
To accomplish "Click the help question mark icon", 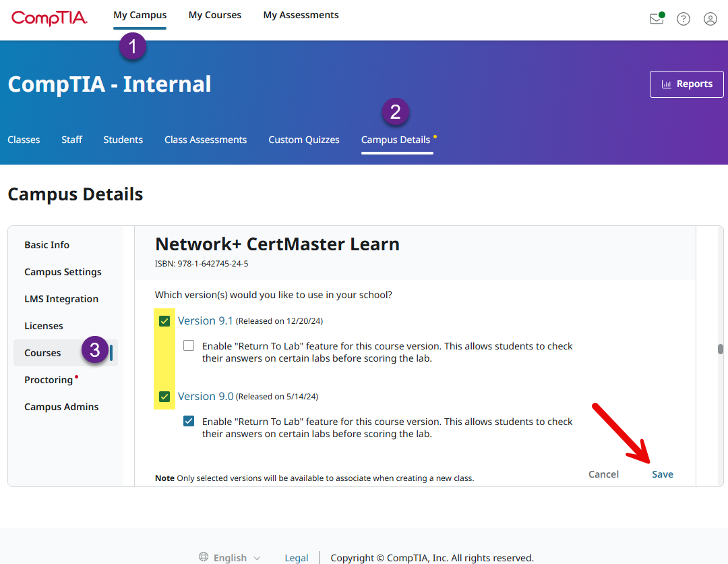I will [x=684, y=19].
